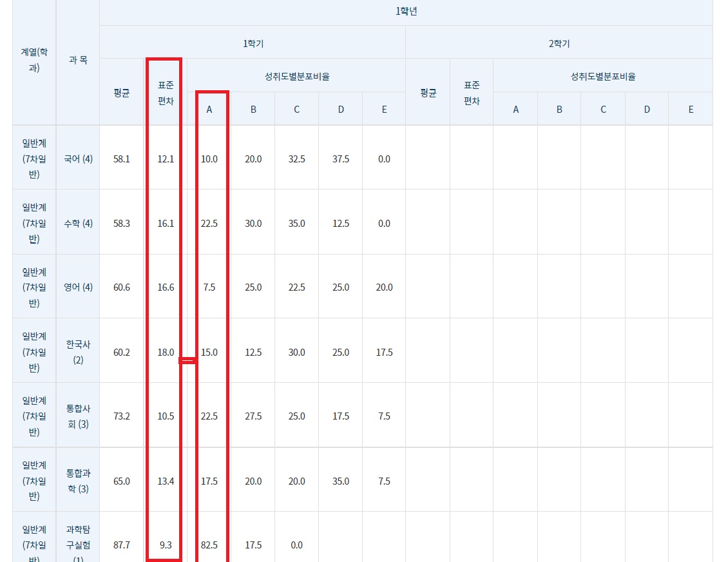Image resolution: width=728 pixels, height=562 pixels.
Task: Click the 한국사 (2) subject cell
Action: (77, 352)
